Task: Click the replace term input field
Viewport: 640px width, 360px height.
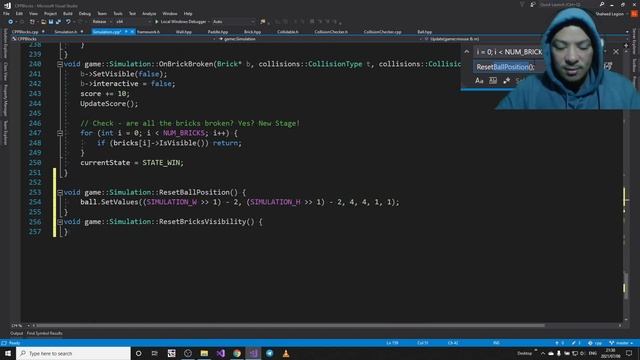Action: [509, 67]
